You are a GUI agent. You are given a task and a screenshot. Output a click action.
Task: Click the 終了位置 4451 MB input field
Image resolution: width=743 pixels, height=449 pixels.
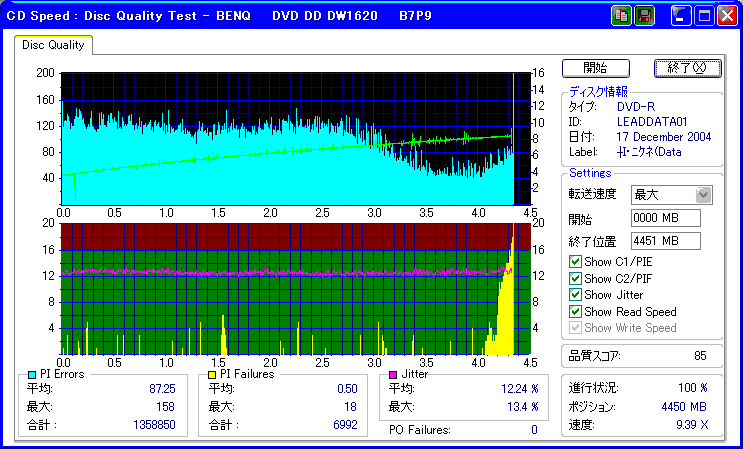coord(666,241)
